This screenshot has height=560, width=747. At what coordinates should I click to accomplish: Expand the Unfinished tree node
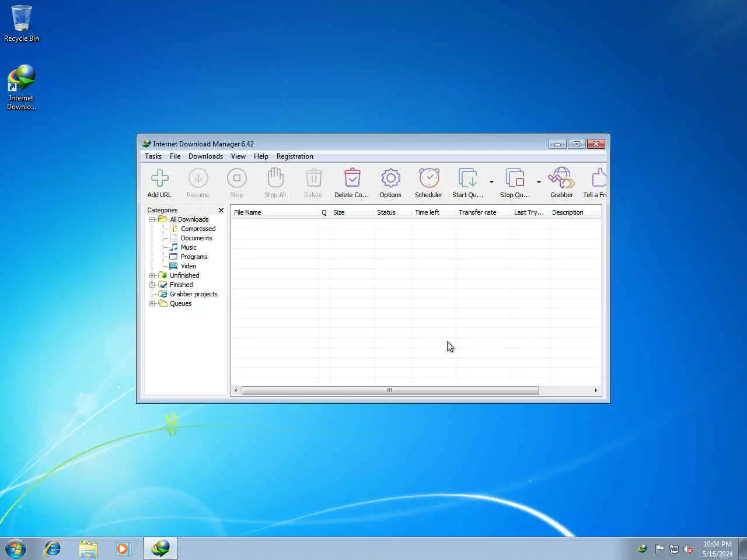[152, 275]
